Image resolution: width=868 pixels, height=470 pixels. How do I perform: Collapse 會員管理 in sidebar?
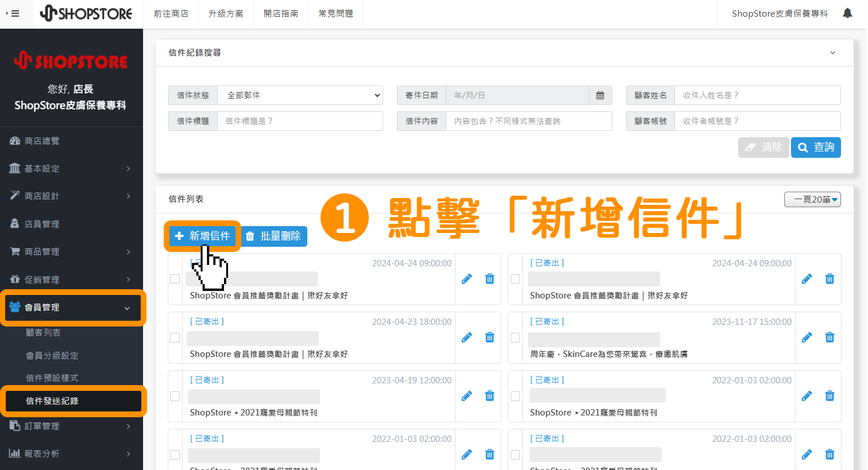(x=72, y=308)
